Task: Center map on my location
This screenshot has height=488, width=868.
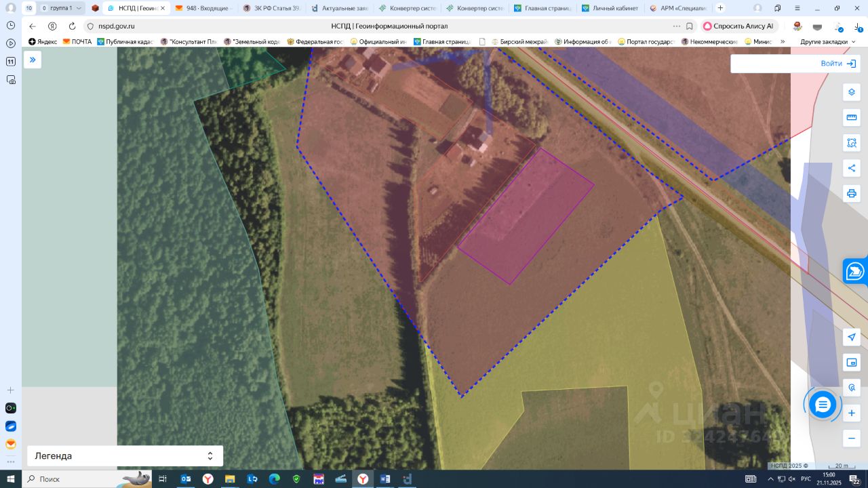Action: (852, 338)
